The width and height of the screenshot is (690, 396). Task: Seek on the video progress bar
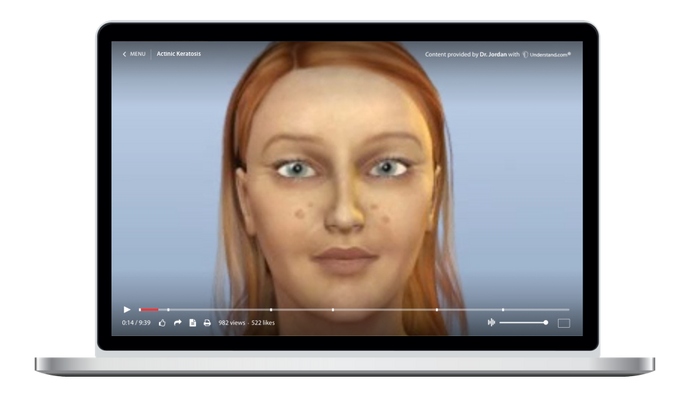(x=354, y=310)
